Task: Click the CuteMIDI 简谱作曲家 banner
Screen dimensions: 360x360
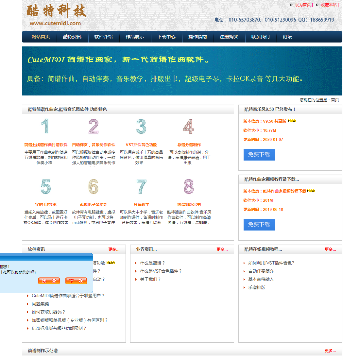Action: (182, 71)
